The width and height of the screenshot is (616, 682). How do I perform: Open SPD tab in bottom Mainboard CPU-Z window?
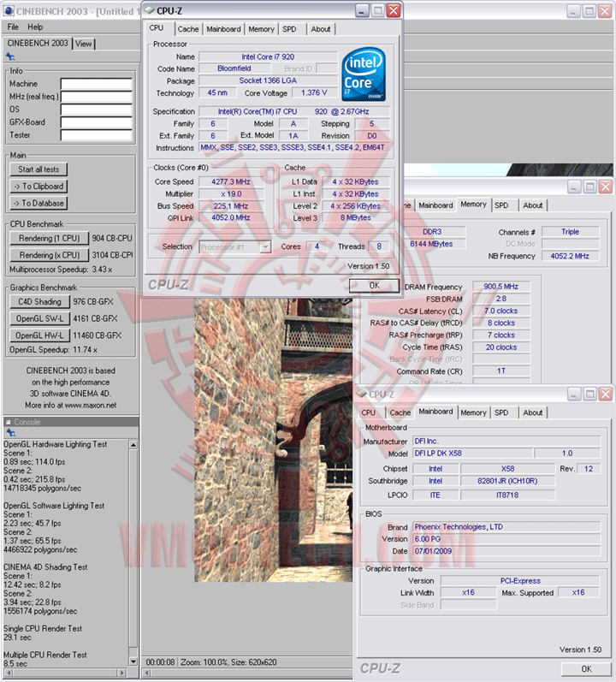click(x=501, y=412)
